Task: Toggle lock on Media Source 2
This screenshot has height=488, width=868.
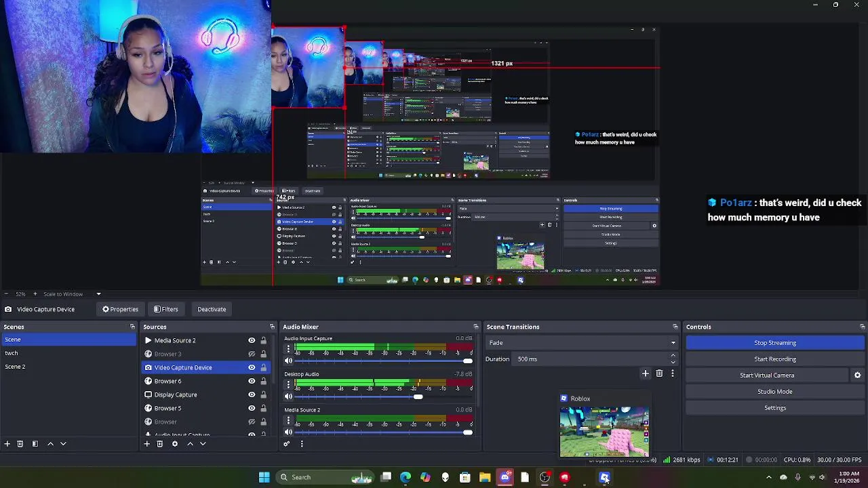Action: point(263,340)
